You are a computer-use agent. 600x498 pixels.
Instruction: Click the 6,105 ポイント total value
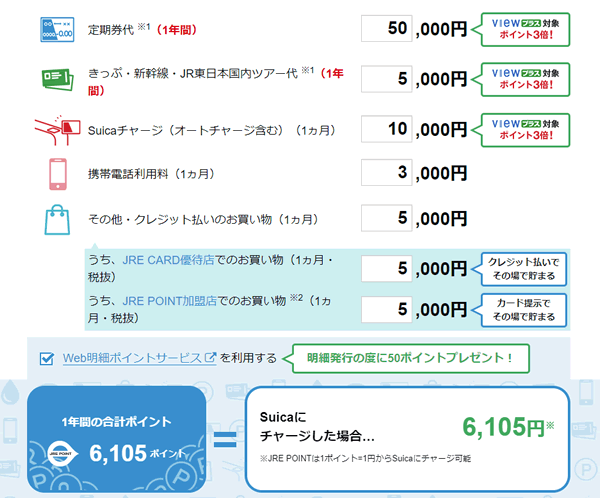coord(138,454)
